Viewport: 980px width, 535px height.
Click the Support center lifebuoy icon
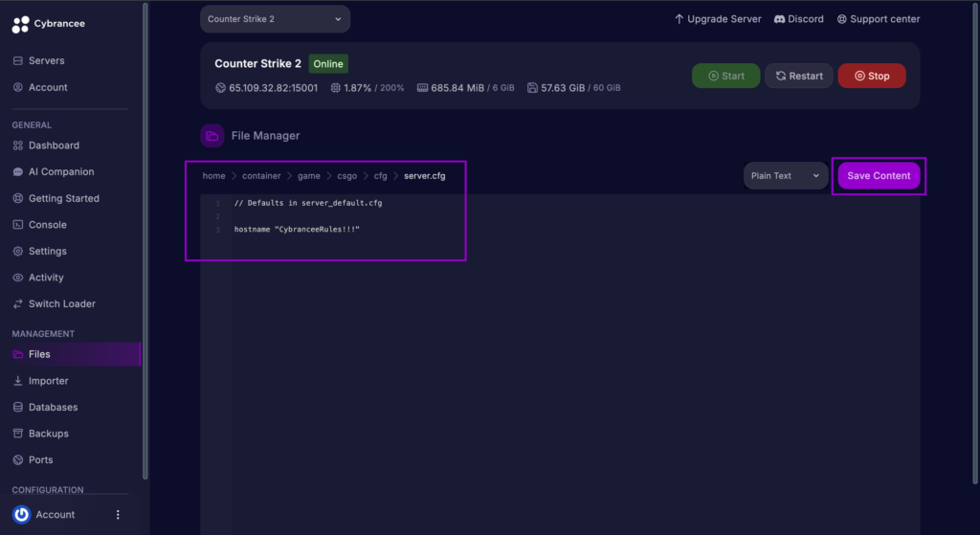(842, 19)
